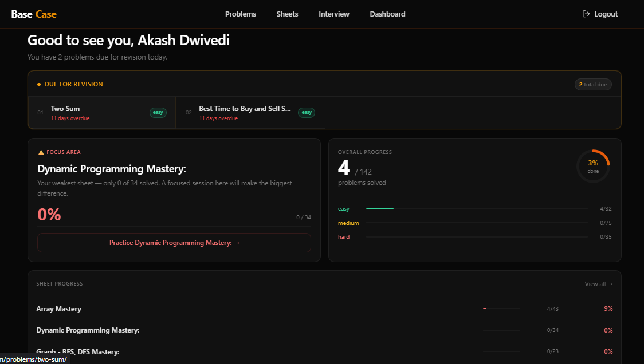
Task: Click the large 0% focus area value
Action: (49, 215)
